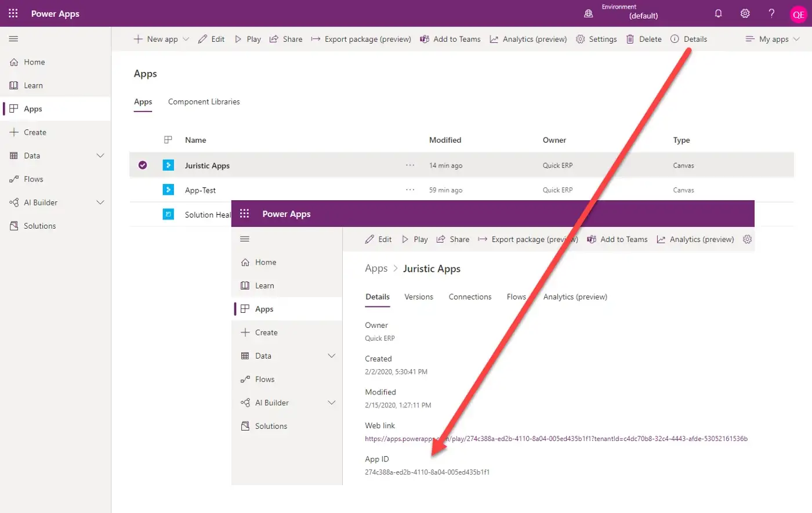Open Details in the command bar
Viewport: 812px width, 513px height.
click(688, 39)
